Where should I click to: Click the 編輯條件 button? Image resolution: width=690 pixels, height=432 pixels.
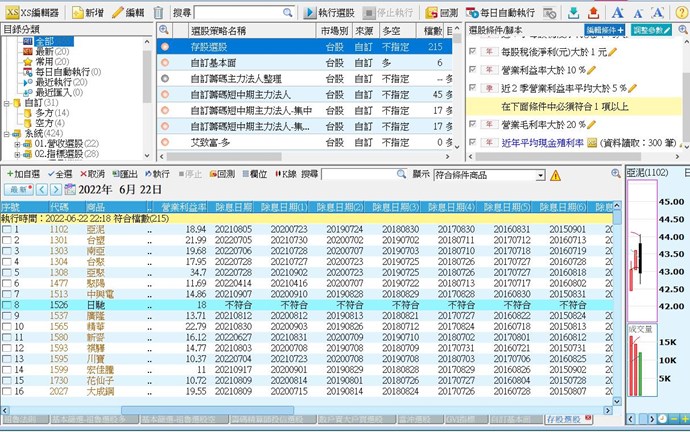(607, 31)
